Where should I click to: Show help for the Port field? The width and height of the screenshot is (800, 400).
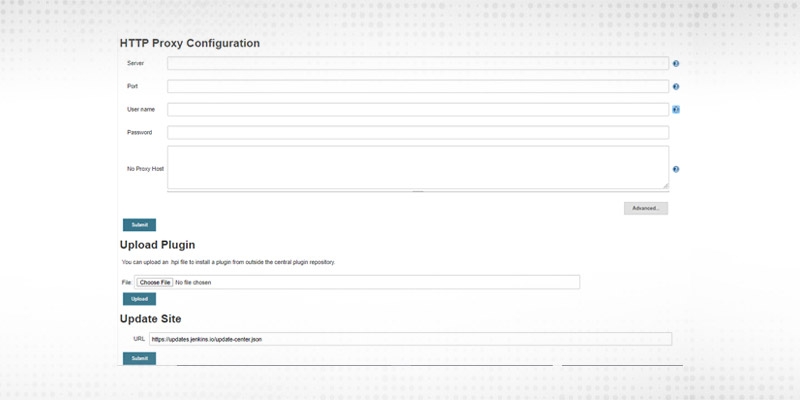point(676,87)
